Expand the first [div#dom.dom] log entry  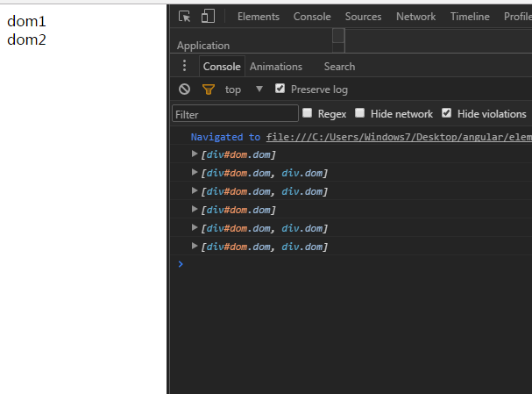click(195, 154)
